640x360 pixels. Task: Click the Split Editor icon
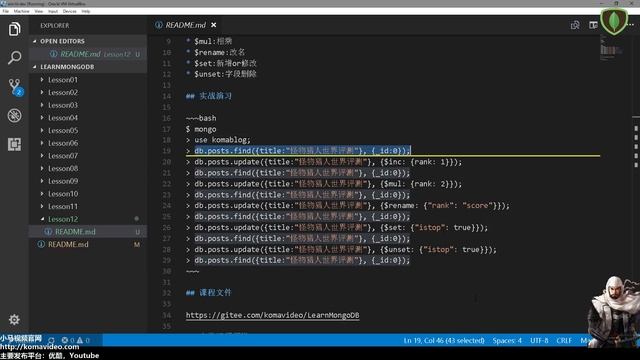tap(593, 25)
